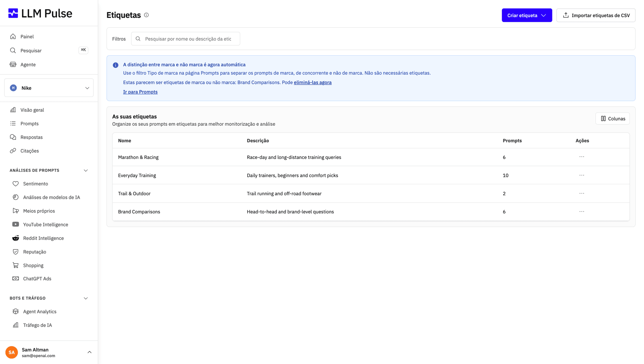
Task: Click the Trail & Outdoor tag name
Action: click(134, 193)
